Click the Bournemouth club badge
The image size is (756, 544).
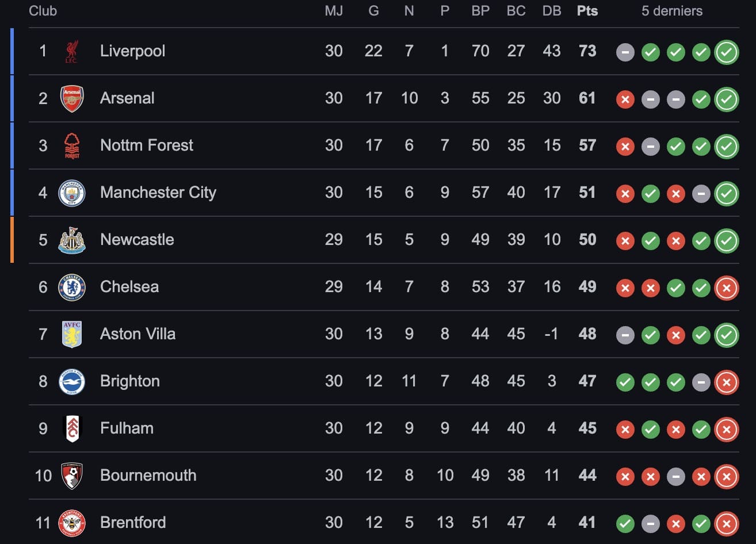click(72, 476)
